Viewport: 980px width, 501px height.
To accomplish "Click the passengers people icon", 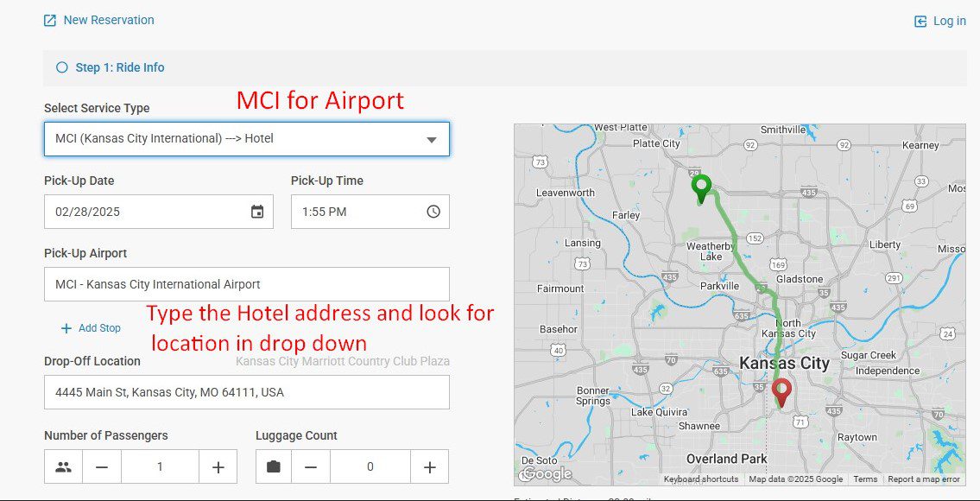I will point(63,466).
